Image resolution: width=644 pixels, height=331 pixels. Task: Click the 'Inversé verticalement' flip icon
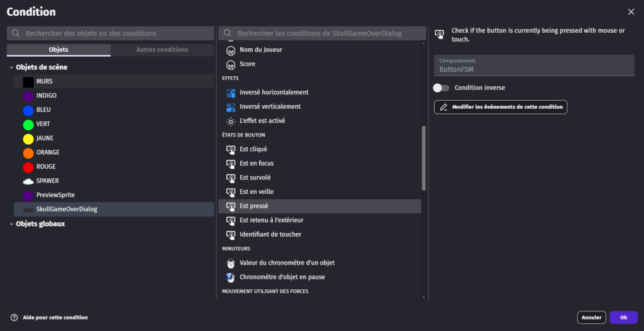coord(230,107)
